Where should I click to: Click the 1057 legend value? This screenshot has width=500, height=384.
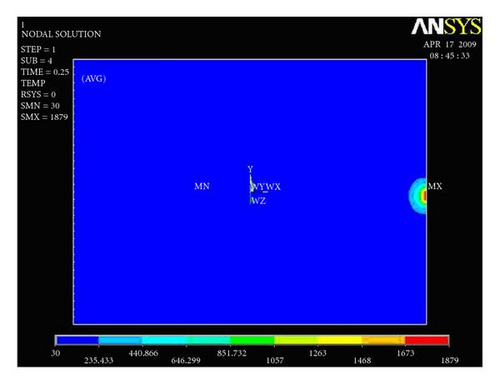pyautogui.click(x=275, y=360)
